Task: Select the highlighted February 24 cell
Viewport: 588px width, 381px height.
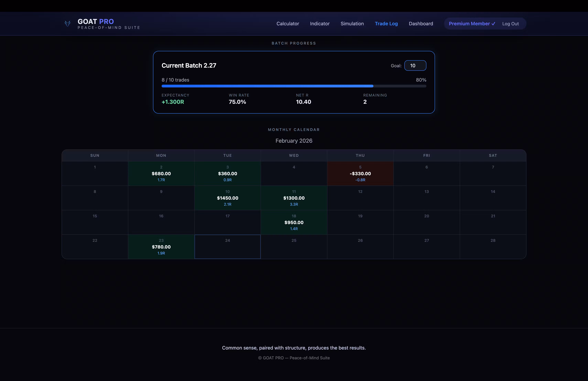Action: point(227,247)
